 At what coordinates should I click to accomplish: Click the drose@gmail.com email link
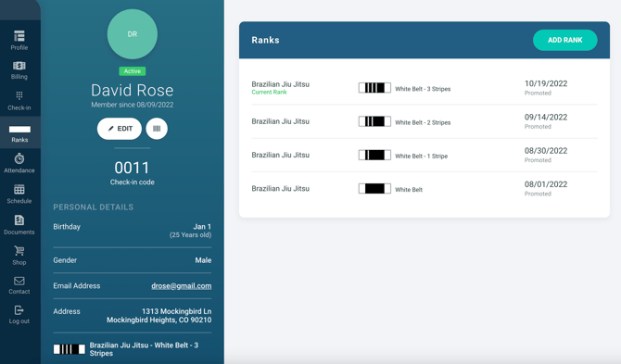click(181, 285)
